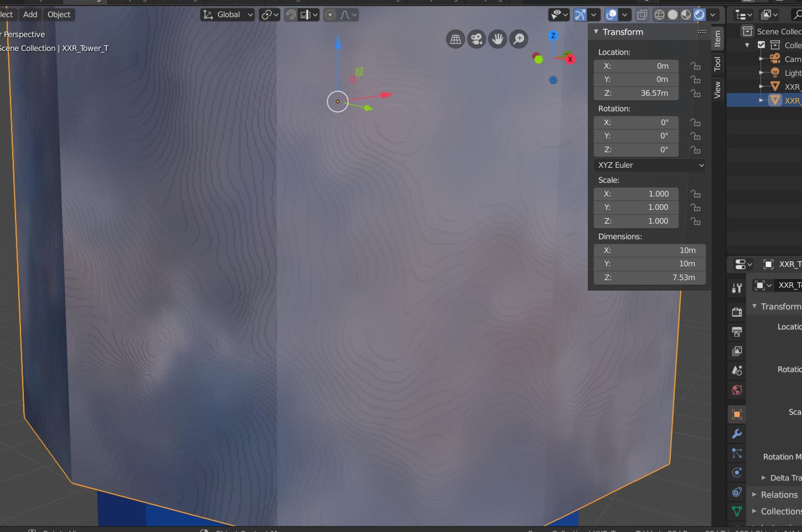
Task: Open the Render properties tab
Action: [736, 311]
